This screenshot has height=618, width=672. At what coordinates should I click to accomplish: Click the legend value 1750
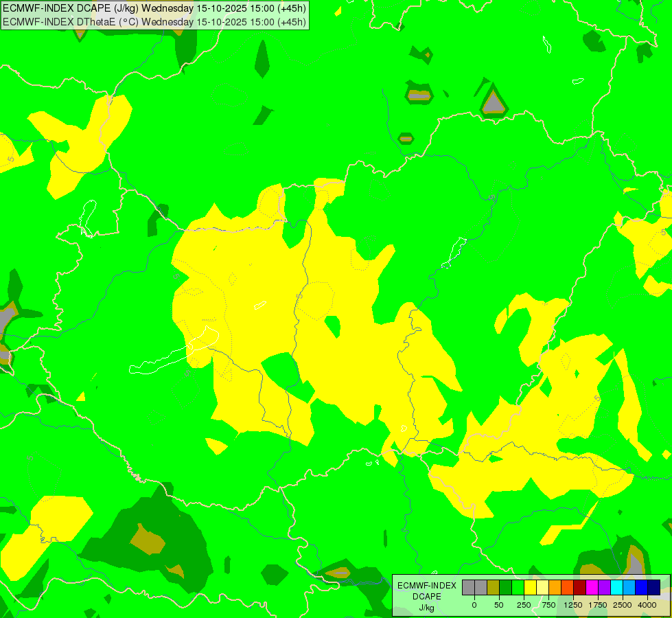point(598,605)
